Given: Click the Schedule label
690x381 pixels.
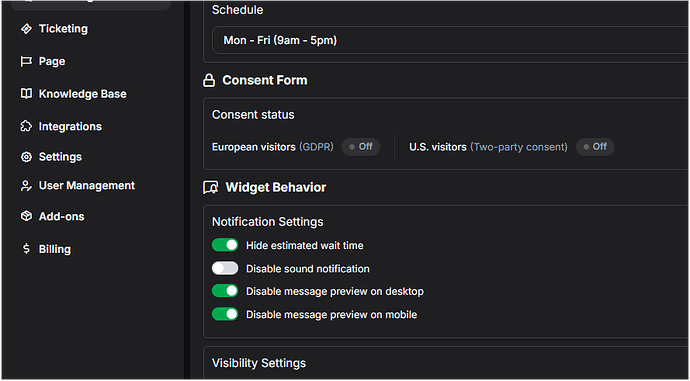Looking at the screenshot, I should 237,10.
